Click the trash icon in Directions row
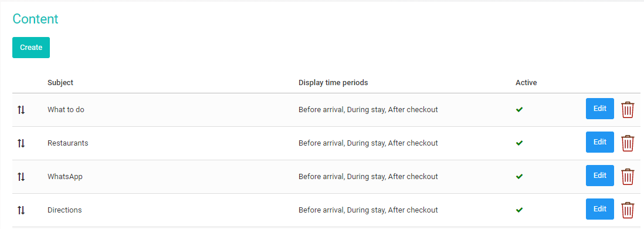Viewport: 644px width, 229px height. pos(627,210)
